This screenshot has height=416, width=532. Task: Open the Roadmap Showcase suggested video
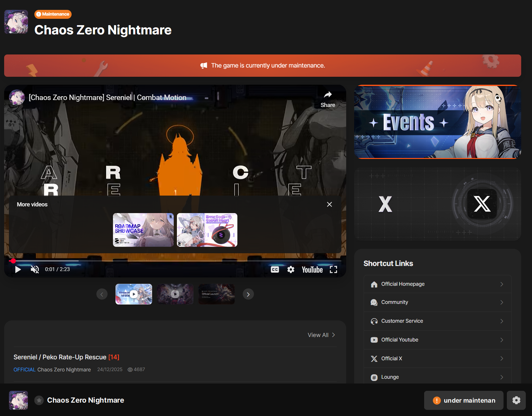point(143,230)
